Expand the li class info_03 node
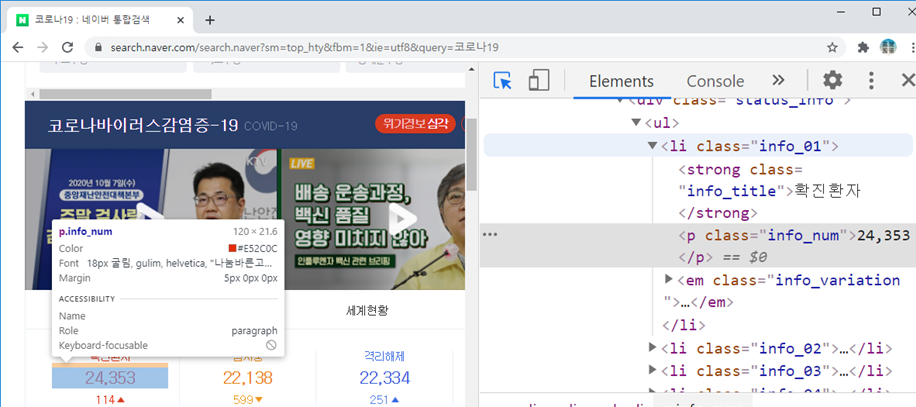 click(653, 370)
